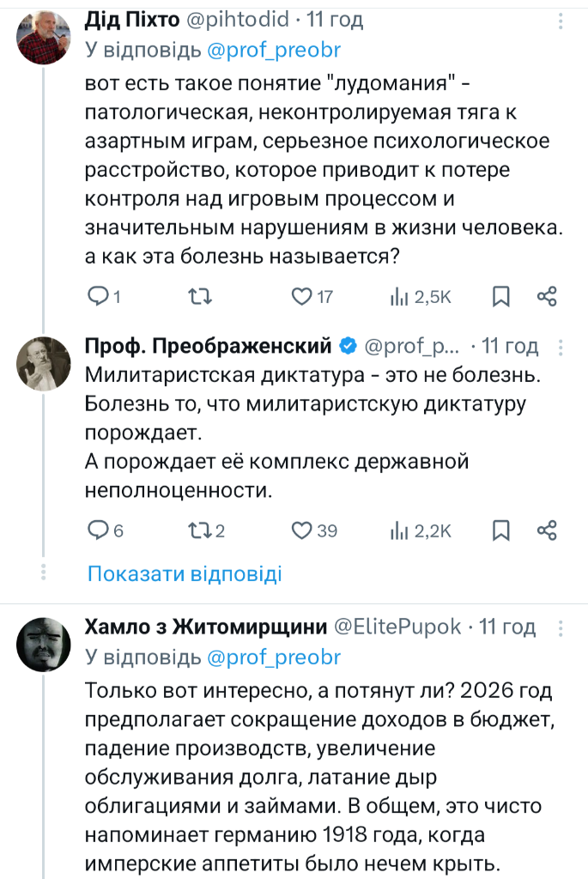Share Проф. Преображенский's tweet
Screen dimensions: 588x879
[548, 530]
